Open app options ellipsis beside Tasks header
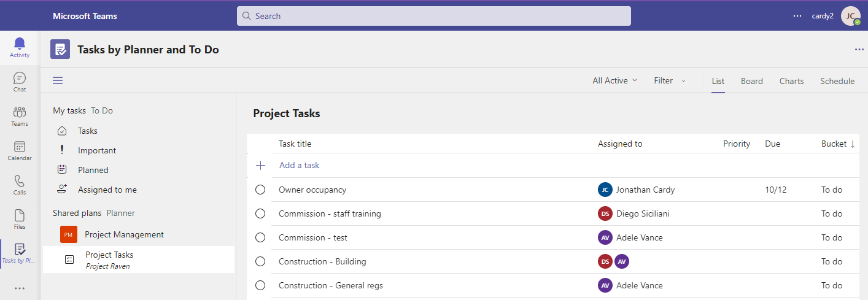This screenshot has width=868, height=300. (x=859, y=50)
